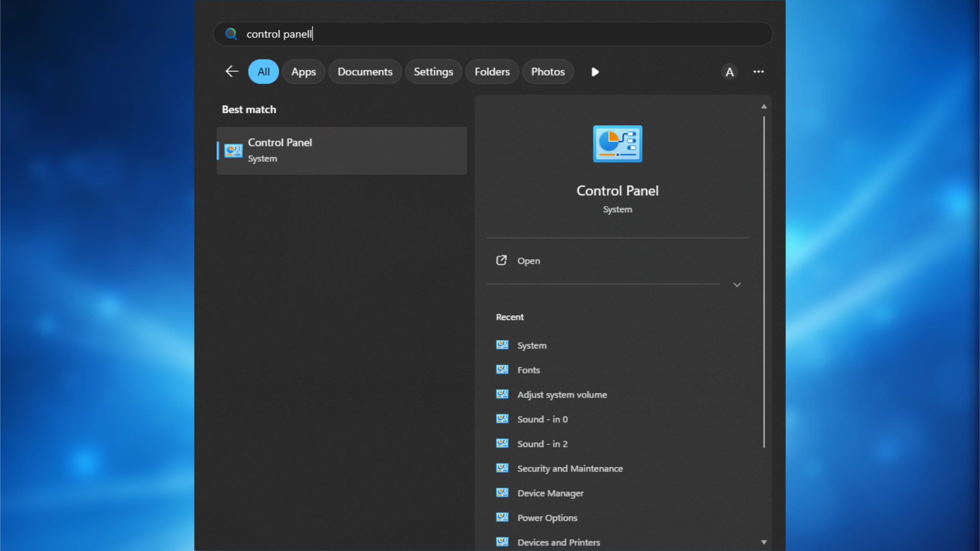This screenshot has height=551, width=980.
Task: Expand more actions for Control Panel
Action: [737, 285]
